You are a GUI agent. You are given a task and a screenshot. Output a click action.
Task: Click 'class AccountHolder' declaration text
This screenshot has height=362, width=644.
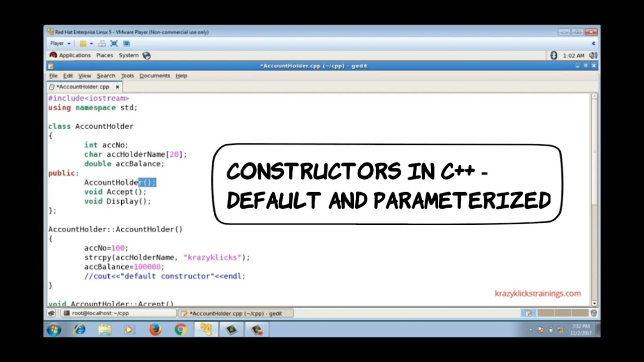click(91, 126)
